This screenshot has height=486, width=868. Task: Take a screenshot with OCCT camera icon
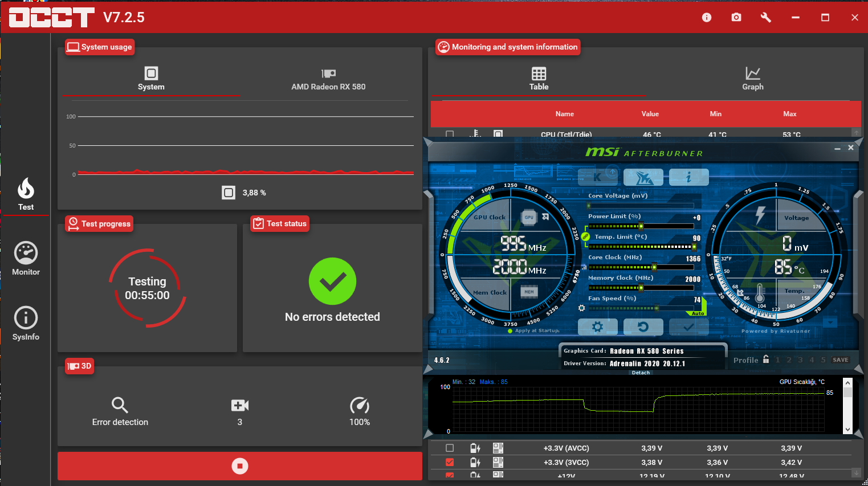click(736, 18)
